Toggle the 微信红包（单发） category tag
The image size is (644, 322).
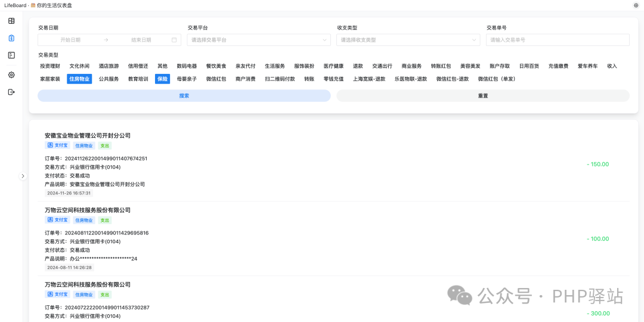click(x=497, y=79)
